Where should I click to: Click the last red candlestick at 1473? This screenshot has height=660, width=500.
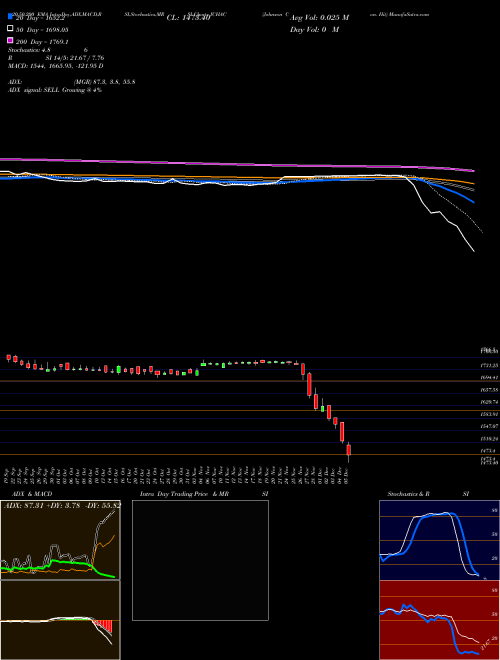[x=348, y=450]
